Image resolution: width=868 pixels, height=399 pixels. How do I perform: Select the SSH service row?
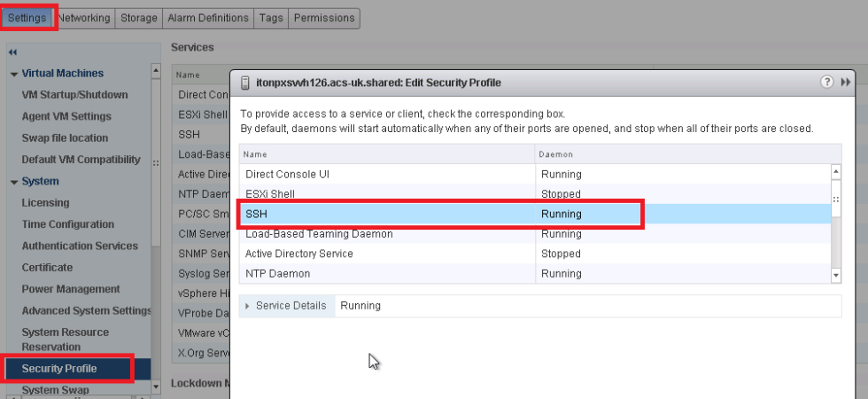coord(535,214)
